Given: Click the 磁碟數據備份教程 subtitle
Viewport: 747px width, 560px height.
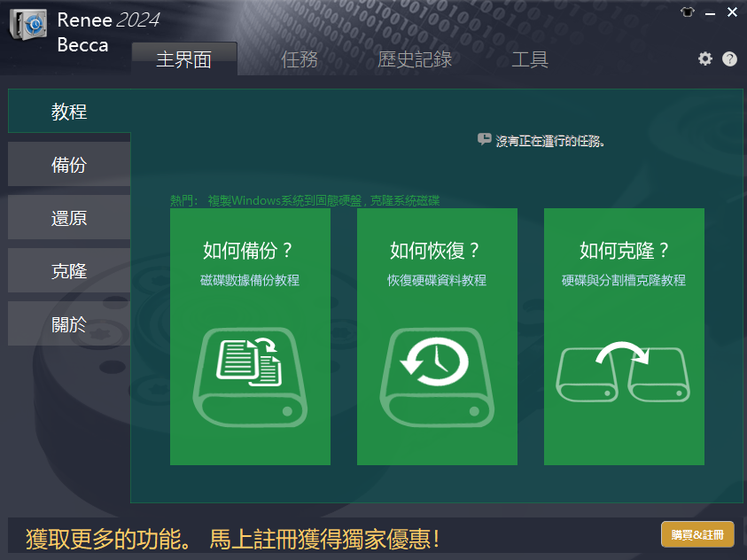Looking at the screenshot, I should pyautogui.click(x=250, y=280).
